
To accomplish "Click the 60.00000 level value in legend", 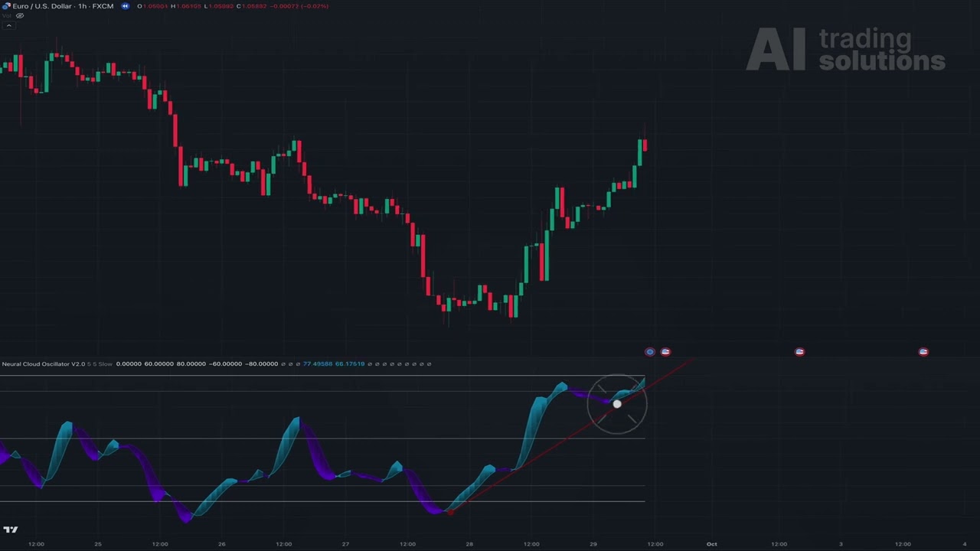I will point(158,364).
